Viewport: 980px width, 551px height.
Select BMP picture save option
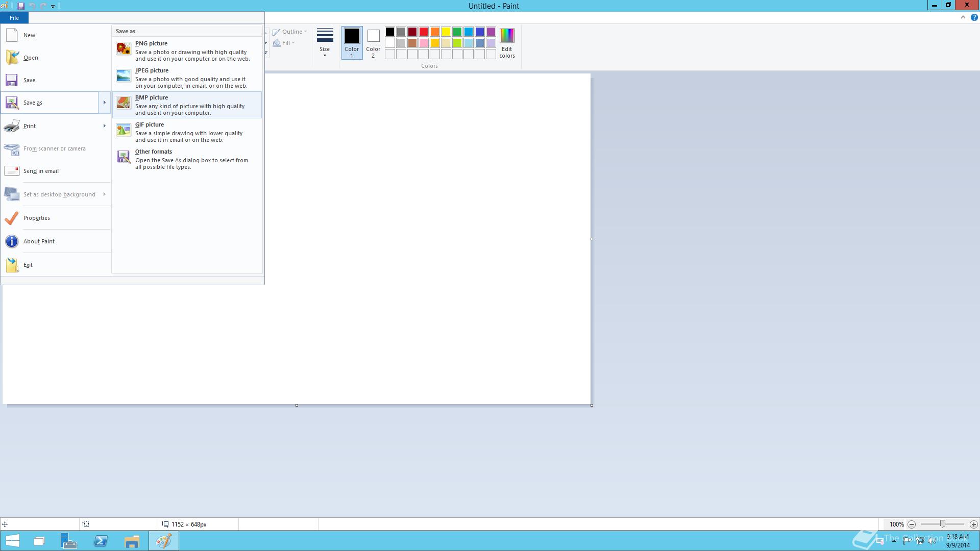(x=187, y=105)
